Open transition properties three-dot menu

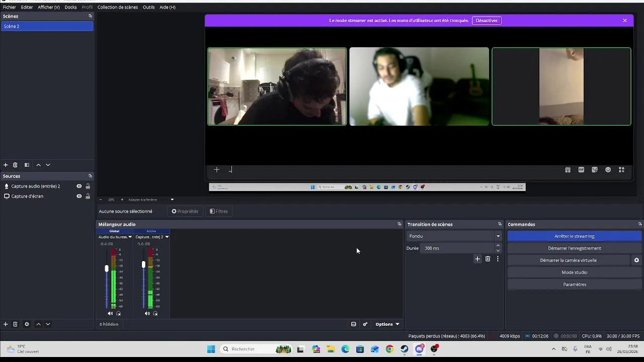click(x=498, y=259)
